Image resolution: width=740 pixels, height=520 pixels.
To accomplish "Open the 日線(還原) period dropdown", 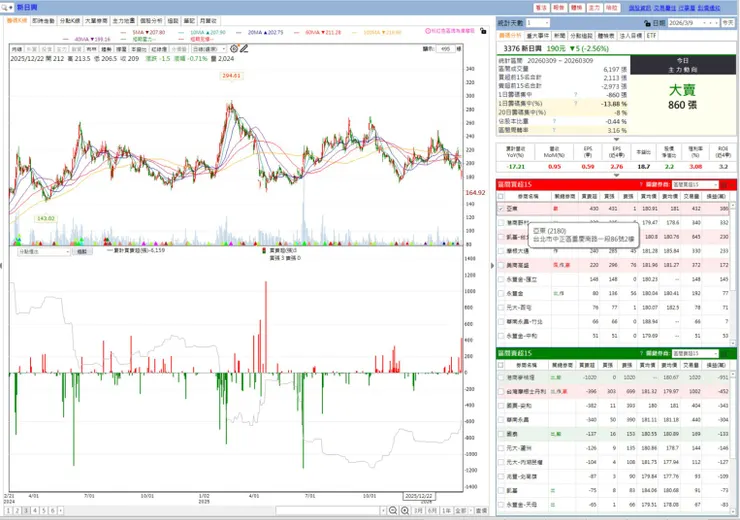I will tap(223, 49).
